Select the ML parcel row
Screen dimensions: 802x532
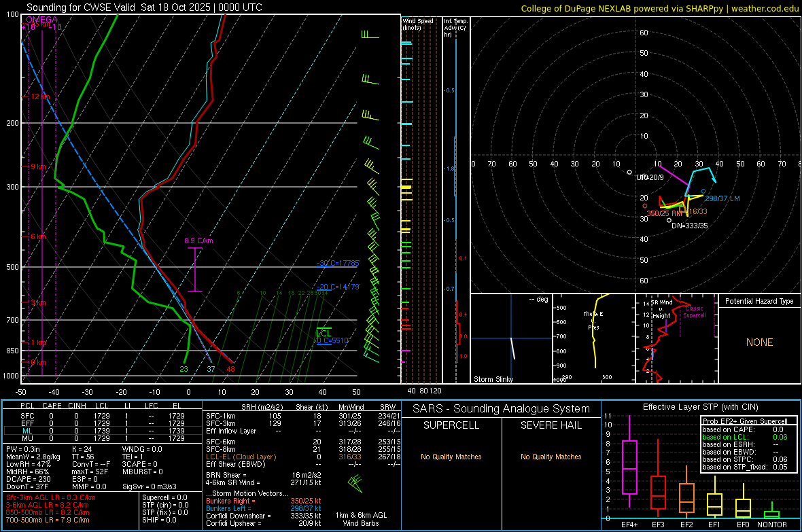103,431
